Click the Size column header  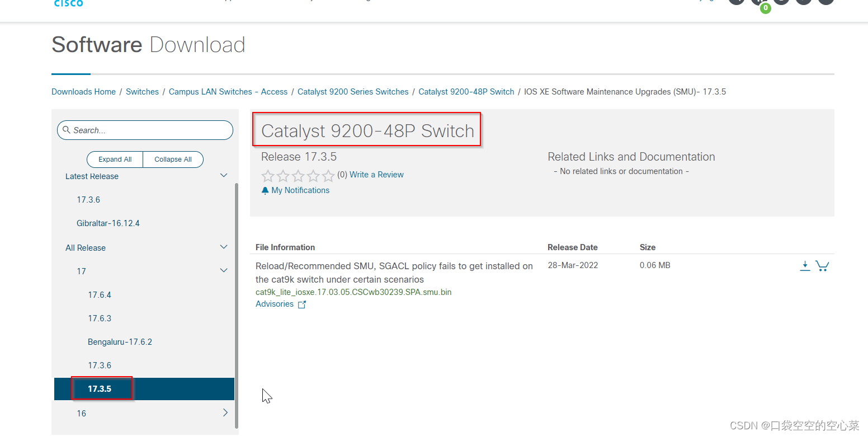[x=648, y=247]
